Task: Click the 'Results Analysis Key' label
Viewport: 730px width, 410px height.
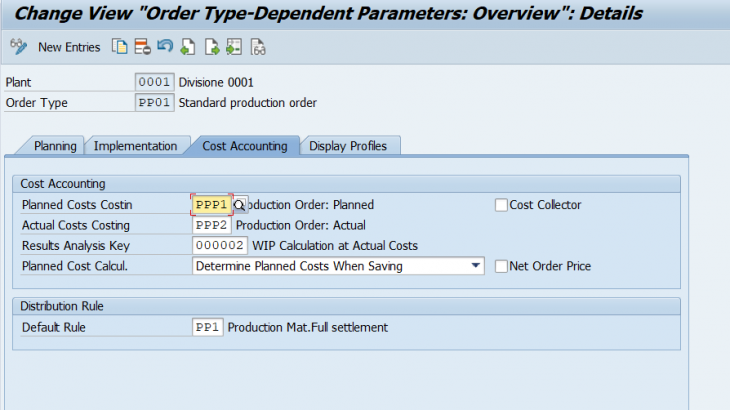Action: [x=76, y=246]
